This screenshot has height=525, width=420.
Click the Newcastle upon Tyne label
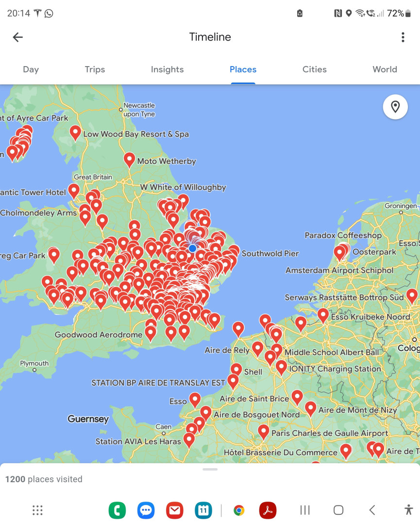[x=139, y=109]
